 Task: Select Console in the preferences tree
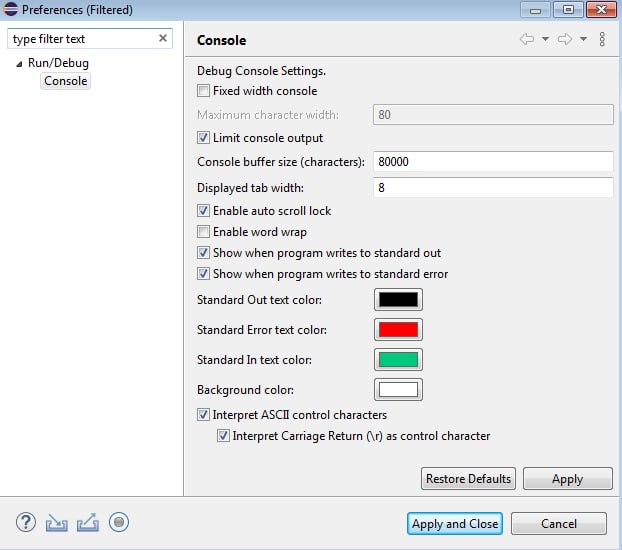tap(65, 81)
